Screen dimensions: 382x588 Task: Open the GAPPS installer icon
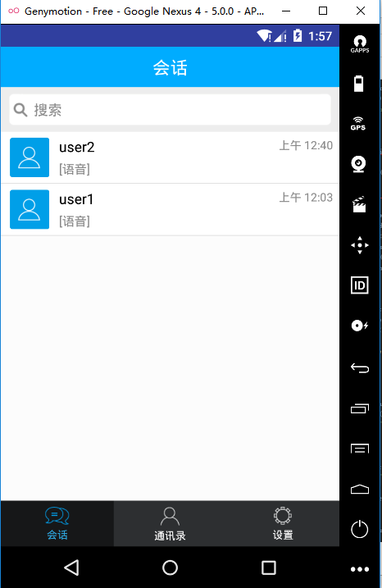click(360, 44)
